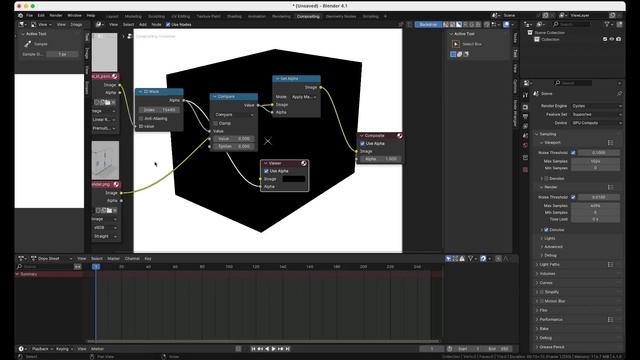This screenshot has height=360, width=640.
Task: Open the dope sheet Channel menu
Action: (132, 259)
